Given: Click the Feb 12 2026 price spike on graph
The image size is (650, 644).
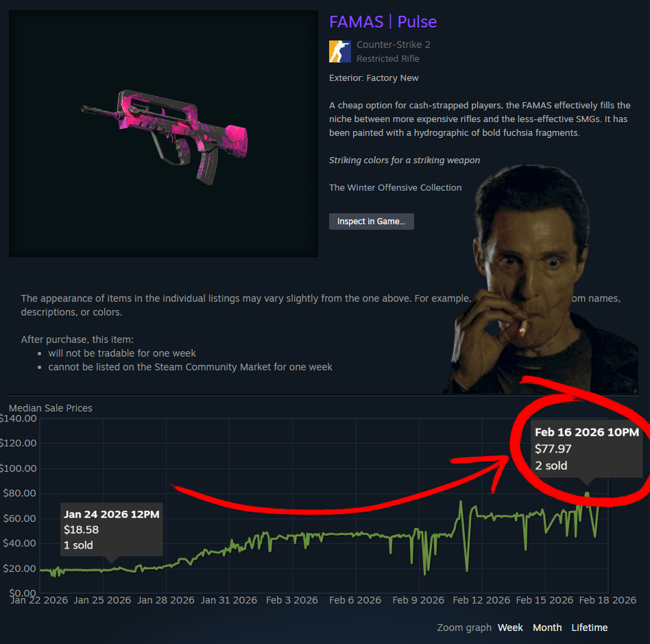Looking at the screenshot, I should pyautogui.click(x=461, y=503).
